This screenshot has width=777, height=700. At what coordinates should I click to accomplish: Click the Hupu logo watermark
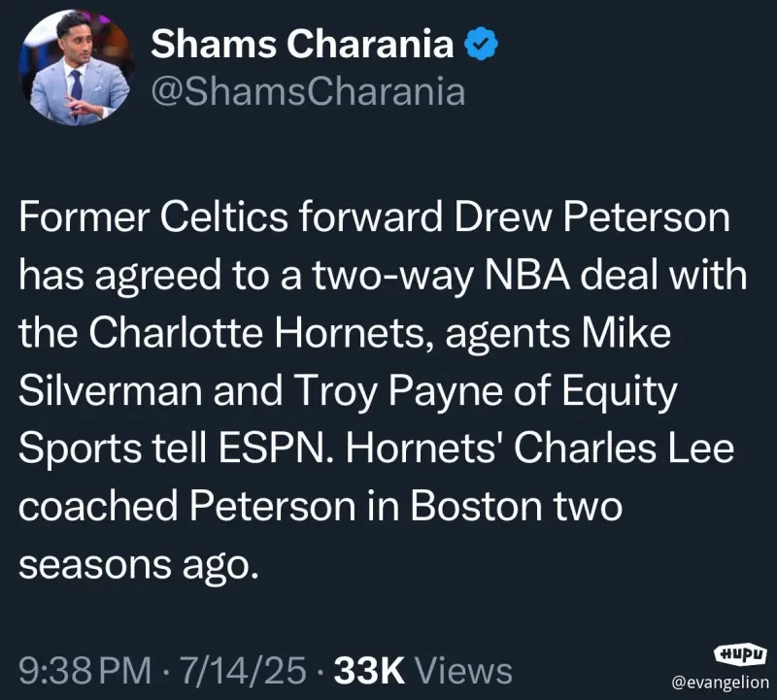click(740, 654)
